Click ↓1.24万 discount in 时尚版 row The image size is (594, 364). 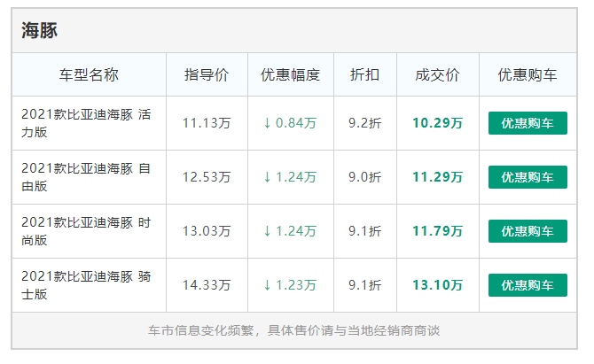coord(290,231)
